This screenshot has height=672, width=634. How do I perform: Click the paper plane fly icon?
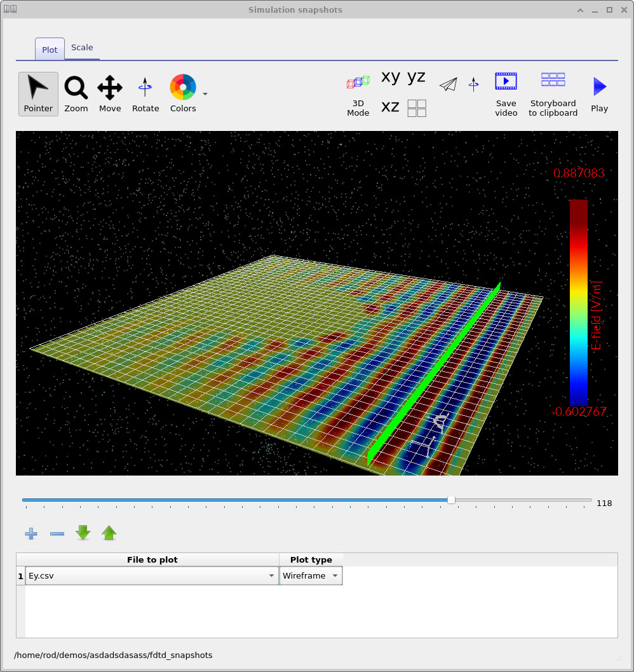pyautogui.click(x=449, y=84)
